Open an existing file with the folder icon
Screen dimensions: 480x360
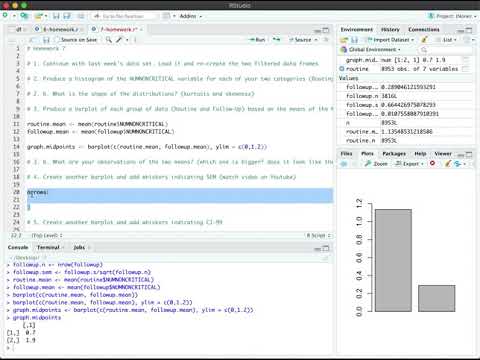[x=39, y=16]
